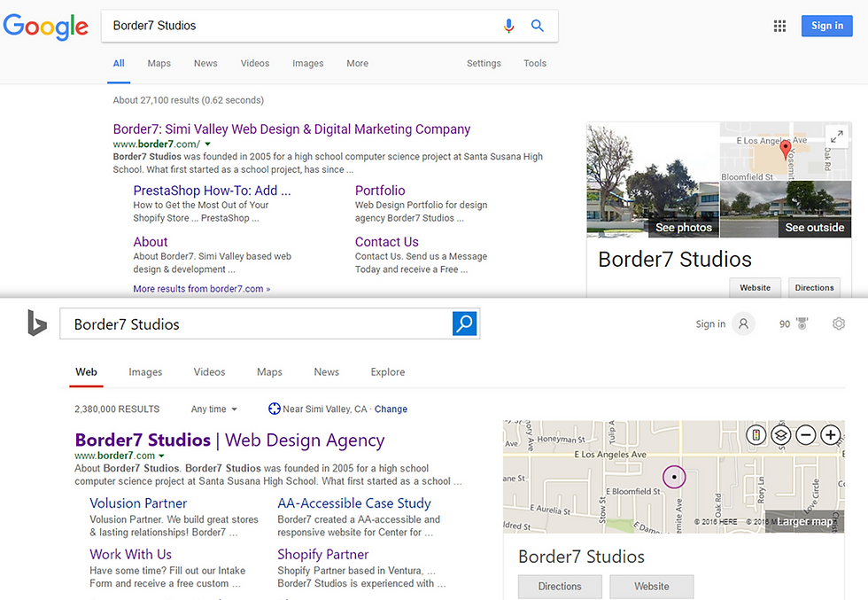The height and width of the screenshot is (600, 868).
Task: Switch to Bing Videos tab
Action: pyautogui.click(x=209, y=372)
